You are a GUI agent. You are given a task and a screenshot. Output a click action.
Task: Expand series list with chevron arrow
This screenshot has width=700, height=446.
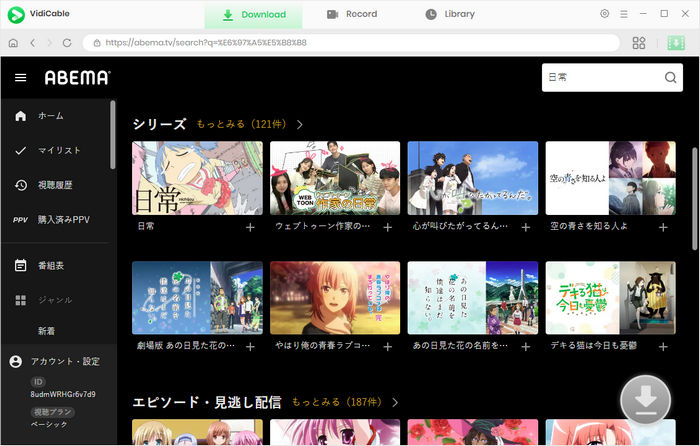(300, 125)
